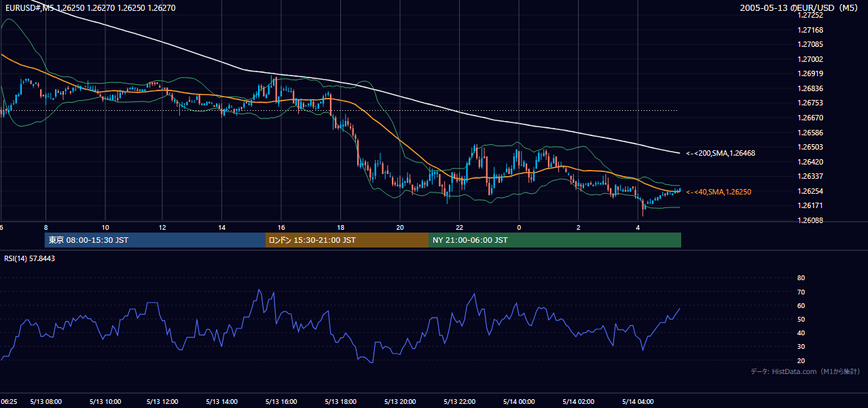Click price axis label 1.26337
This screenshot has width=868, height=408.
pyautogui.click(x=811, y=176)
